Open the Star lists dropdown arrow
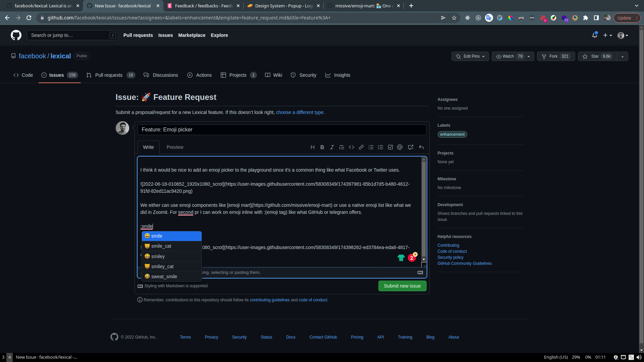Viewport: 644px width, 362px height. click(x=623, y=56)
